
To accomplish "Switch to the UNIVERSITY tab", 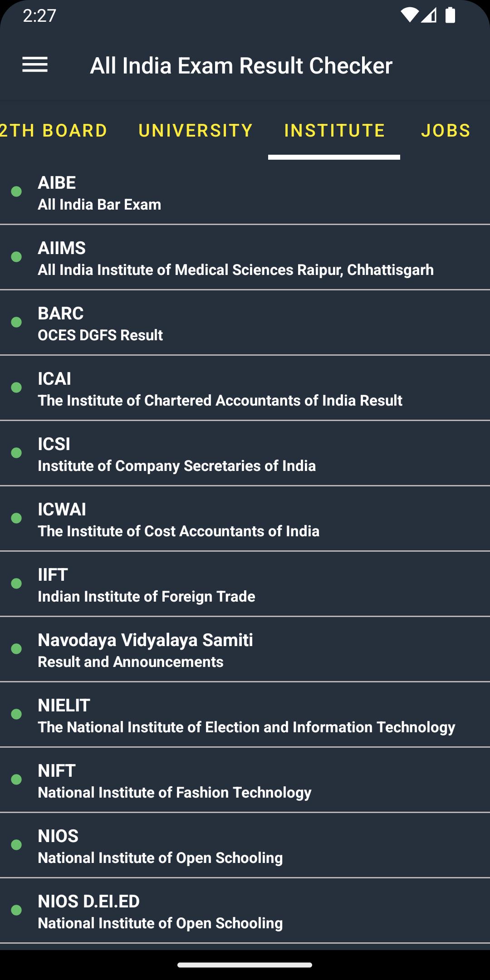I will pyautogui.click(x=196, y=131).
